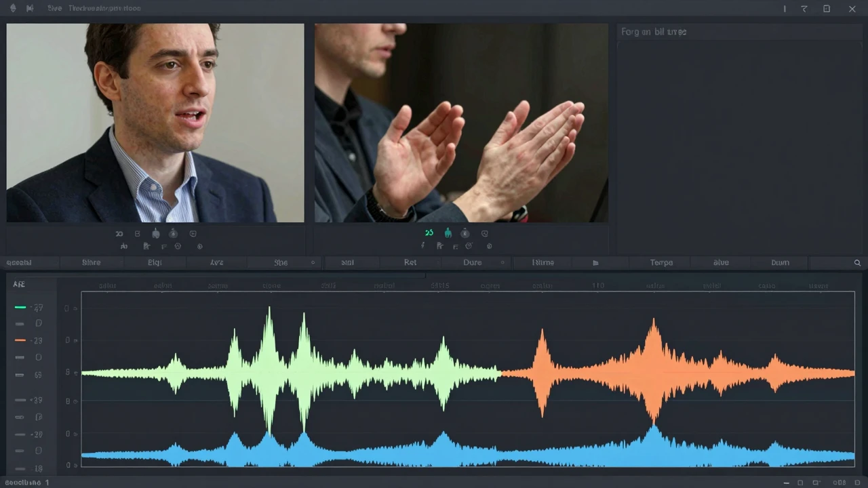Click the 'Forg an bil urse' panel header
Screen dimensions: 868x488
[x=654, y=32]
